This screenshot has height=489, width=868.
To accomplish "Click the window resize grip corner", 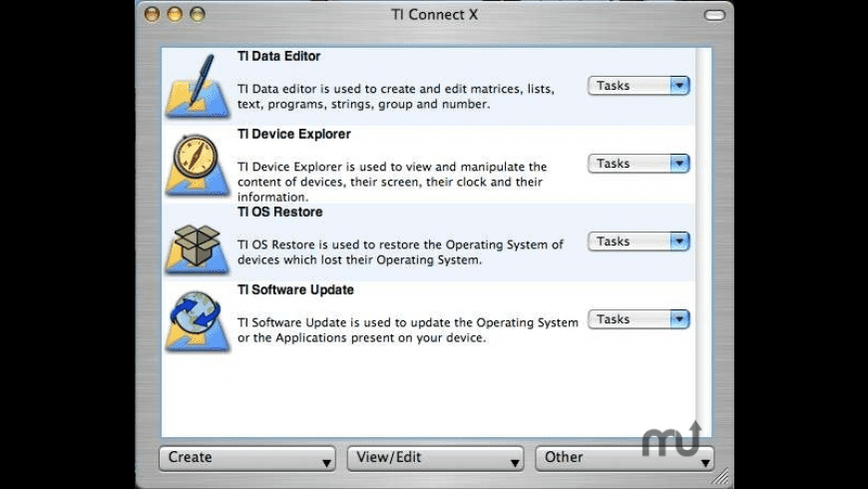I will point(720,475).
